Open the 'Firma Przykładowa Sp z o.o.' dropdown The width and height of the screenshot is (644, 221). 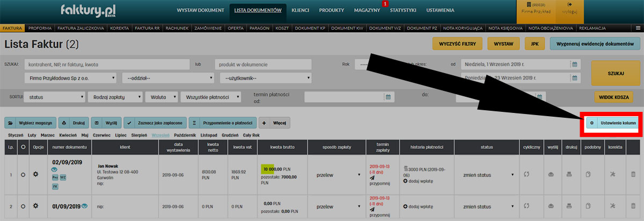point(70,79)
